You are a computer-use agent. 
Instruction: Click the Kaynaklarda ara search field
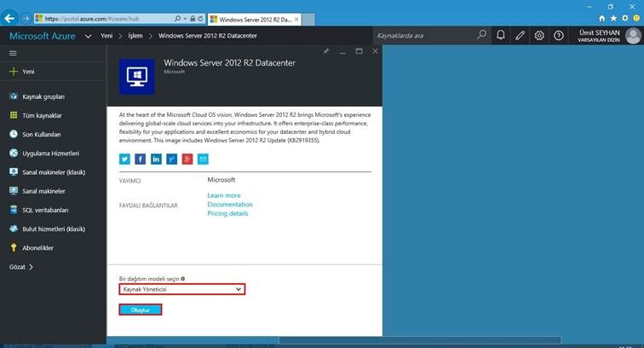[x=426, y=36]
